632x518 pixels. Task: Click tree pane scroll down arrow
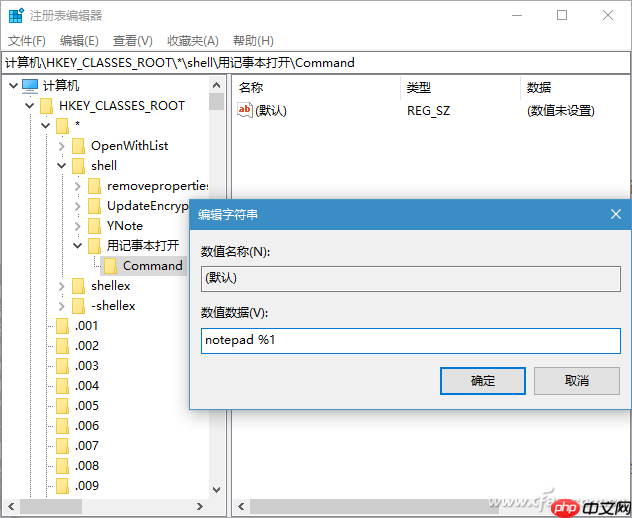[x=216, y=490]
